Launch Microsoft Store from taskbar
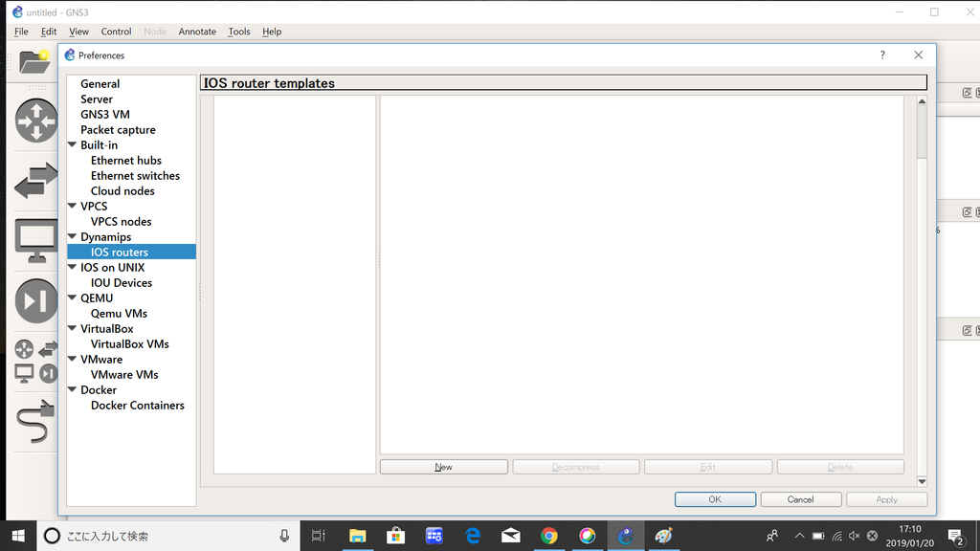980x551 pixels. click(395, 536)
